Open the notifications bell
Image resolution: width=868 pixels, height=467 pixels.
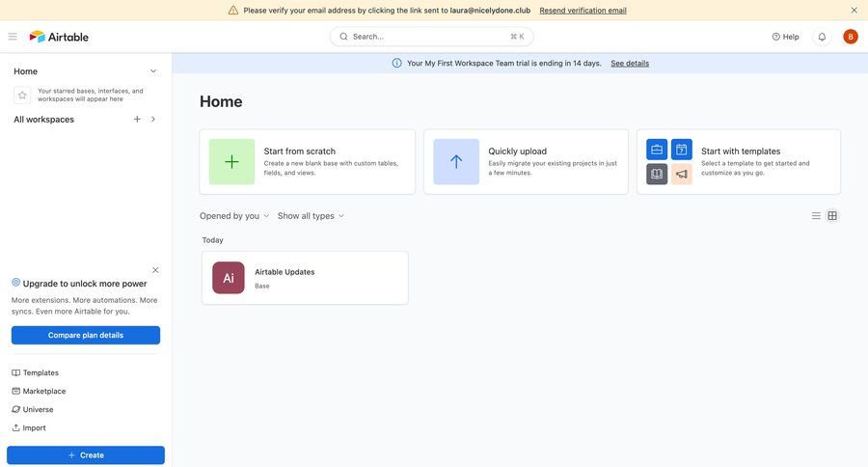click(x=822, y=37)
